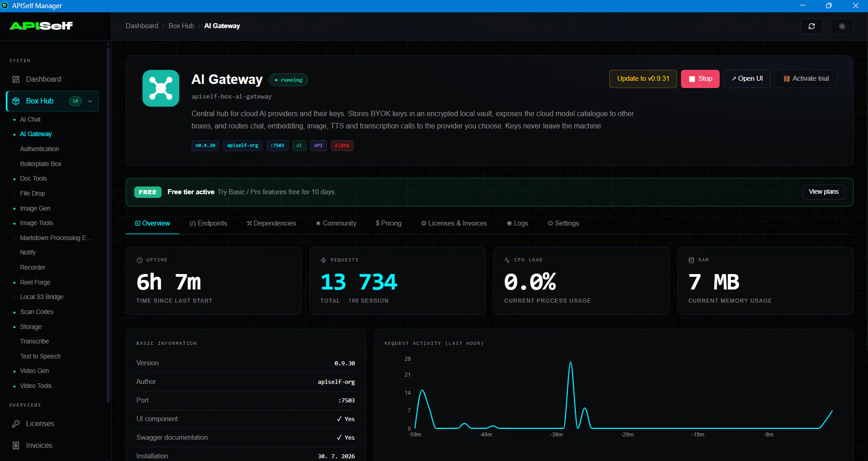Click the AI Gateway teal app icon
This screenshot has height=461, width=868.
(161, 88)
